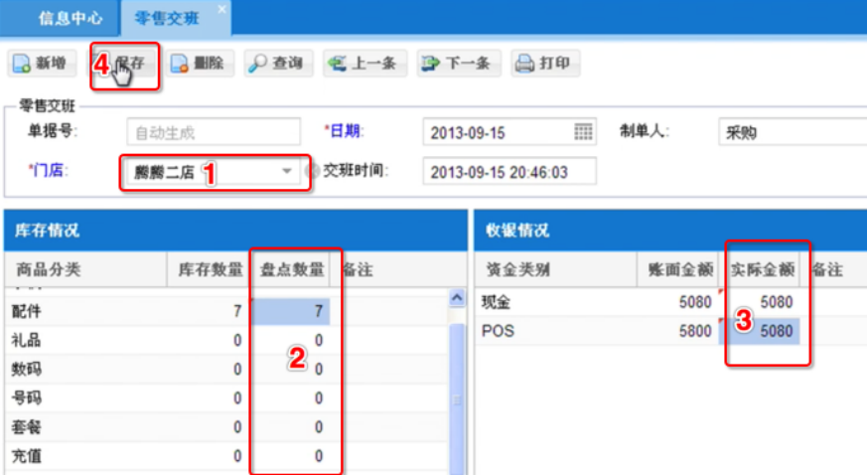Go to next record with 下一条
868x475 pixels.
click(x=456, y=64)
